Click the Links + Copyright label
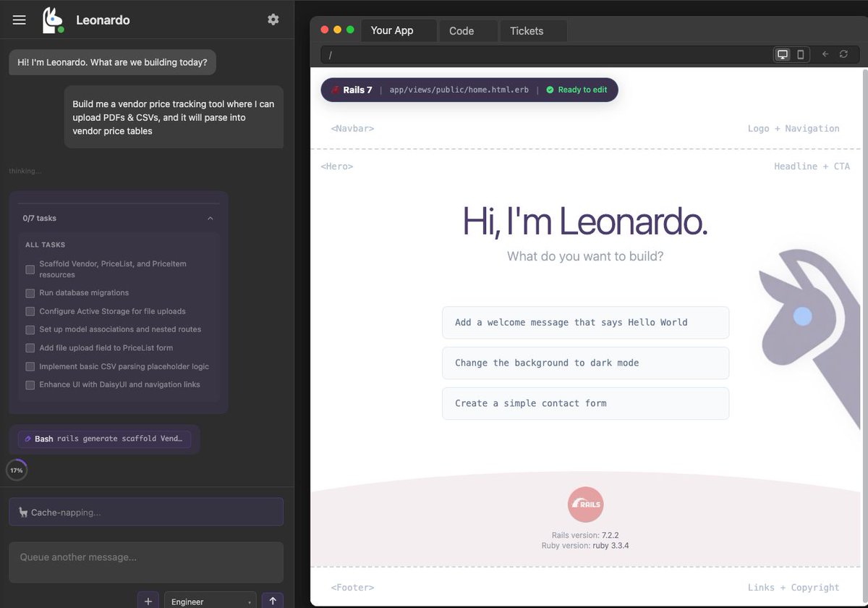This screenshot has height=608, width=868. pos(793,588)
